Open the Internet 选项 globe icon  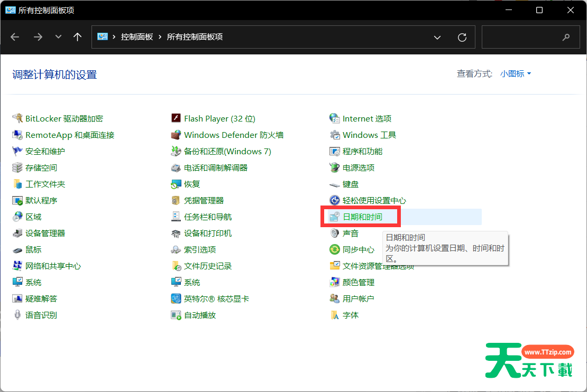click(334, 118)
